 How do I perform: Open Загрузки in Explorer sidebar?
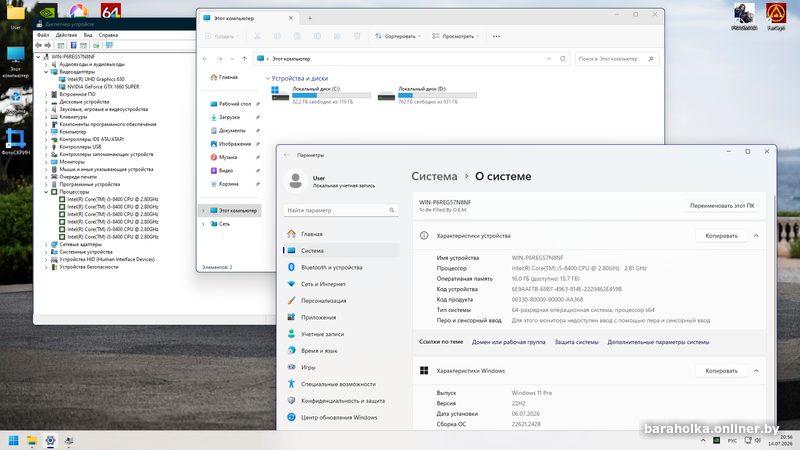[x=229, y=117]
